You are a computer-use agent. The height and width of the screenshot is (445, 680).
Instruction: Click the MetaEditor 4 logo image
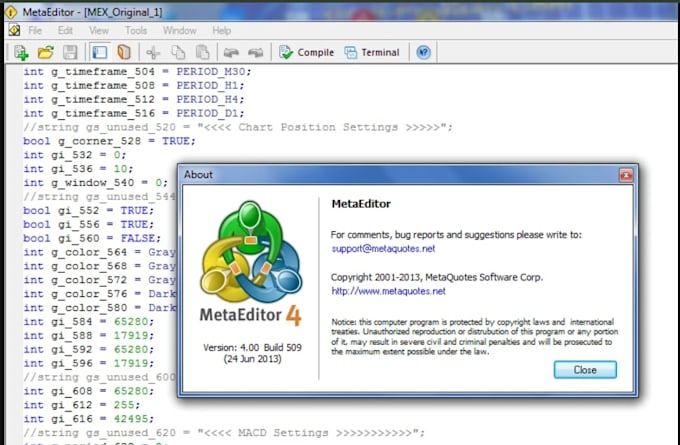(251, 263)
